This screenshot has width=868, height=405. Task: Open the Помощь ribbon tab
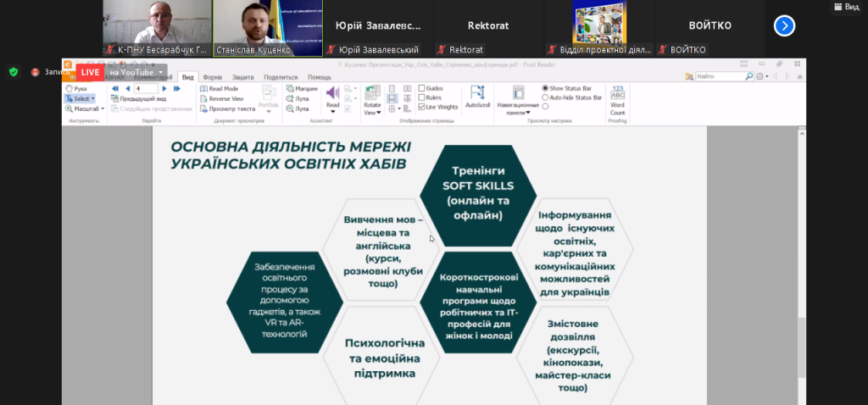(319, 77)
